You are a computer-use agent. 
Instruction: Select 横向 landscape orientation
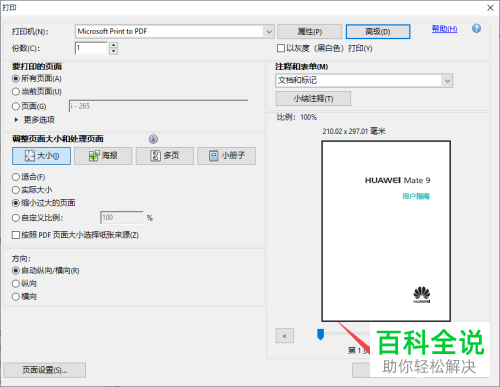[16, 296]
